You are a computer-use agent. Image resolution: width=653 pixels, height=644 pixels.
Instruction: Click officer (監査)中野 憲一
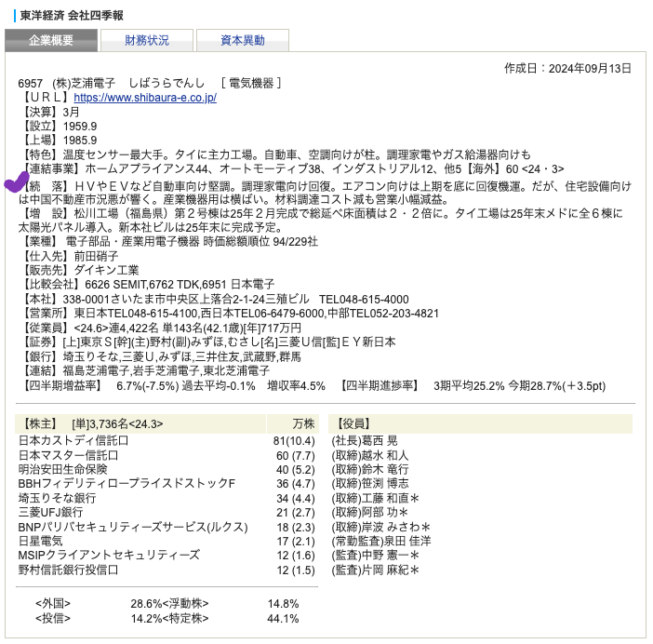tap(375, 556)
